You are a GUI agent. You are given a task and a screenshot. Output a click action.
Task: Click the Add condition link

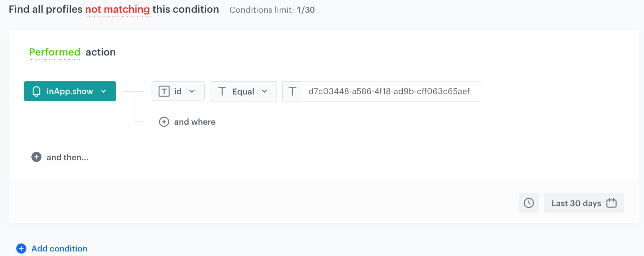pyautogui.click(x=59, y=249)
